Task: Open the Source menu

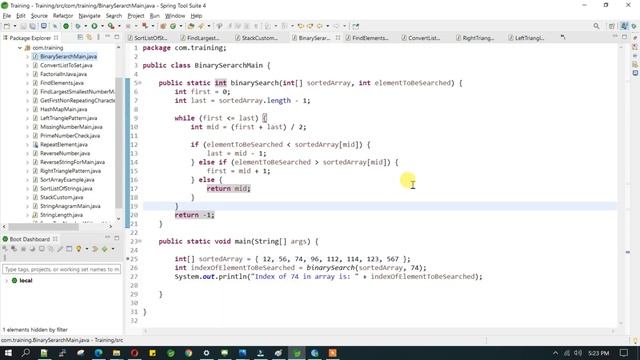Action: (39, 16)
